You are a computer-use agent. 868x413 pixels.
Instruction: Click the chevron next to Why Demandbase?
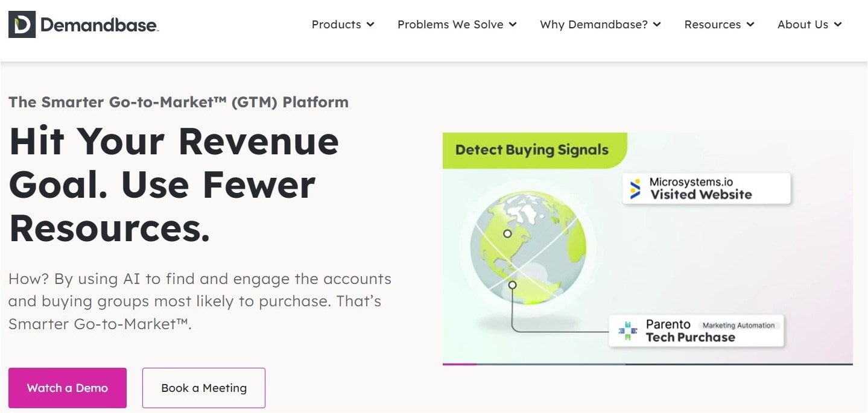click(657, 25)
